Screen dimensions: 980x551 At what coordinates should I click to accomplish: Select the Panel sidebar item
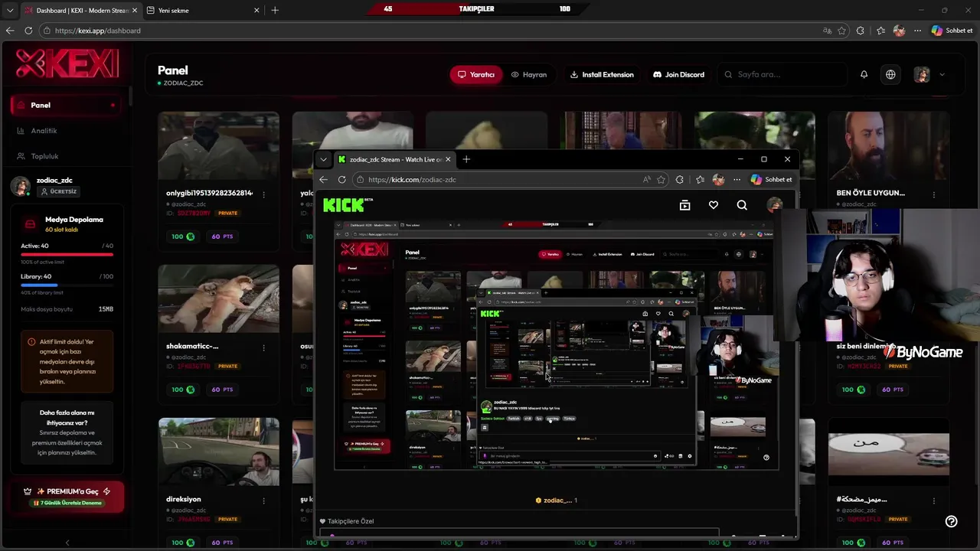[65, 105]
